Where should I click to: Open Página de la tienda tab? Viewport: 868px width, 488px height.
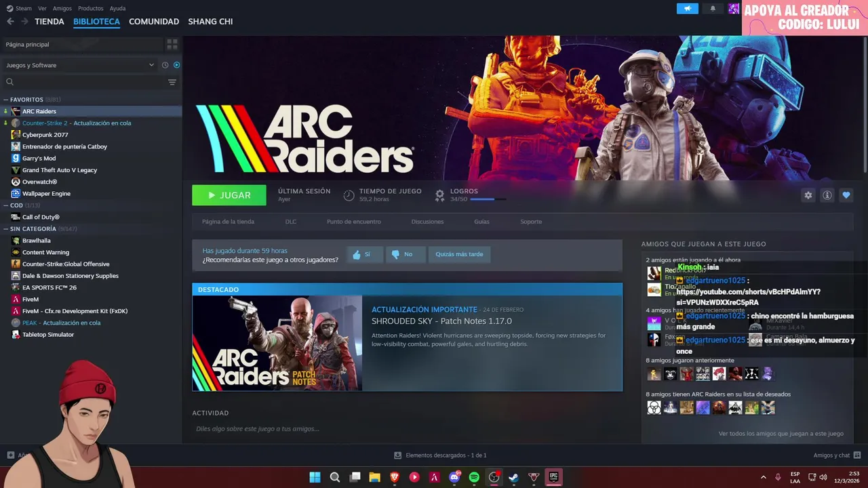[228, 222]
